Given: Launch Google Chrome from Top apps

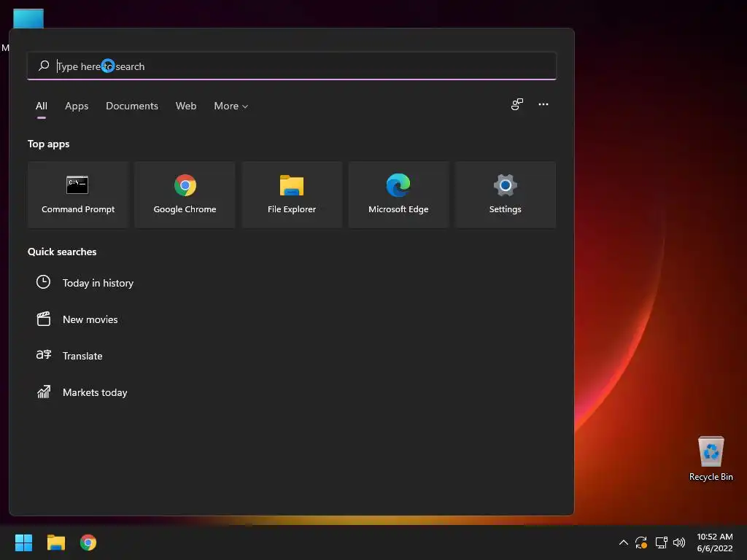Looking at the screenshot, I should [185, 195].
